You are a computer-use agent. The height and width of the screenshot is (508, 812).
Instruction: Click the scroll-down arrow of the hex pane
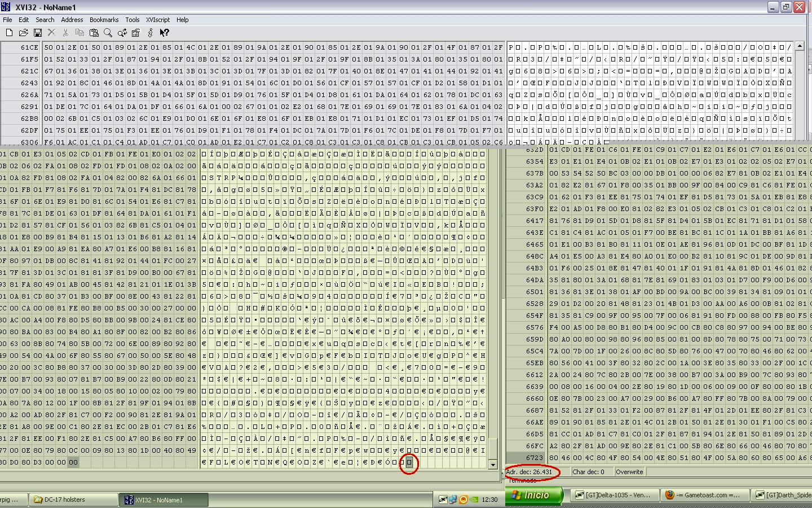pyautogui.click(x=493, y=465)
